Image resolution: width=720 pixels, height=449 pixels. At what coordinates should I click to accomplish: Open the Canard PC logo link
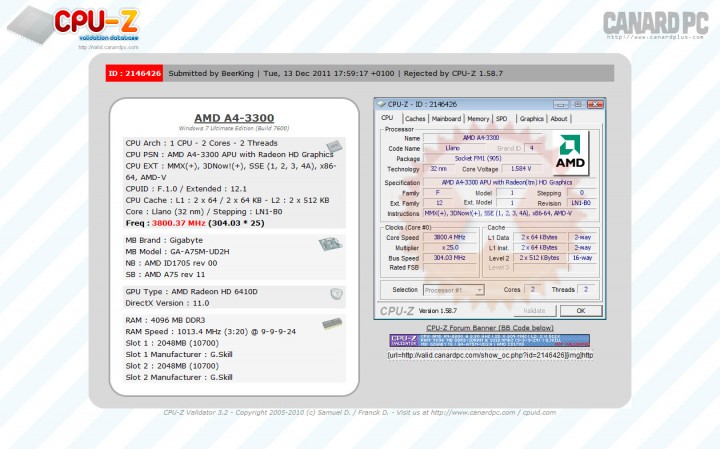coord(655,24)
